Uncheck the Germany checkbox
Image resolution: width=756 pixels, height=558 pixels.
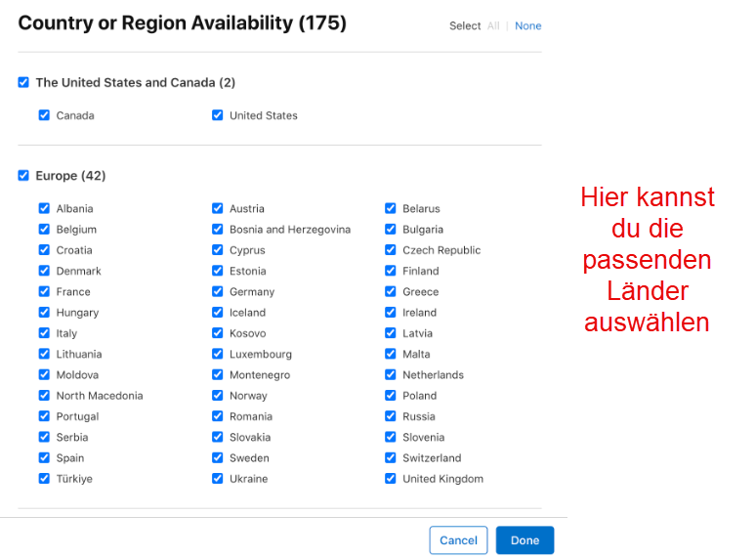click(218, 291)
